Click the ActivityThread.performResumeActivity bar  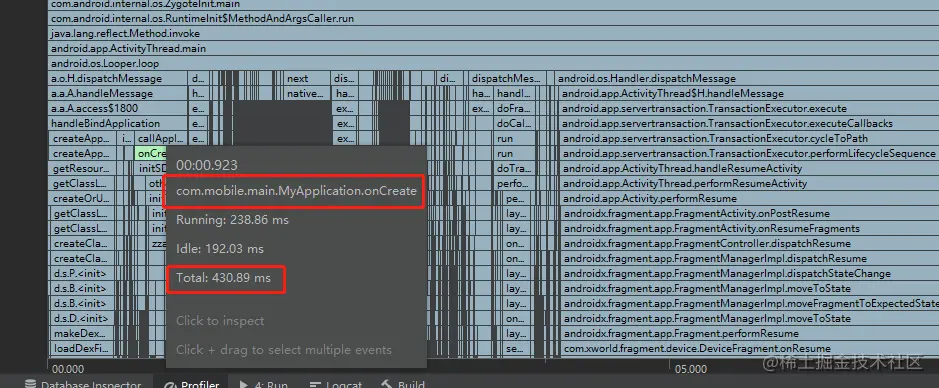750,183
